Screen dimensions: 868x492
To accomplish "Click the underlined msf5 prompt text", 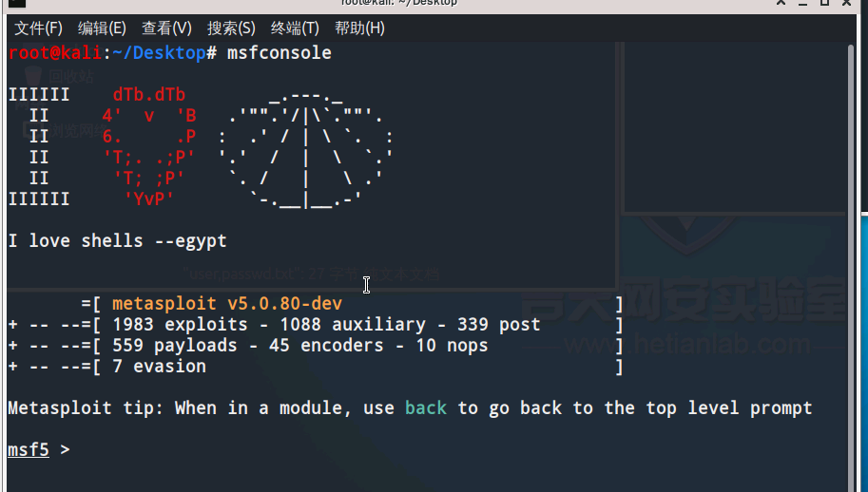I will click(x=29, y=450).
